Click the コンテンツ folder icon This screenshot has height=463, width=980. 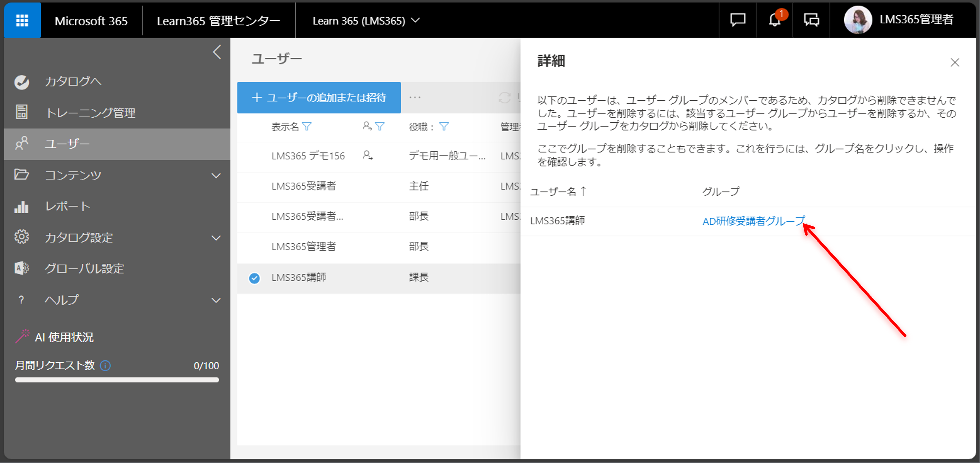22,175
